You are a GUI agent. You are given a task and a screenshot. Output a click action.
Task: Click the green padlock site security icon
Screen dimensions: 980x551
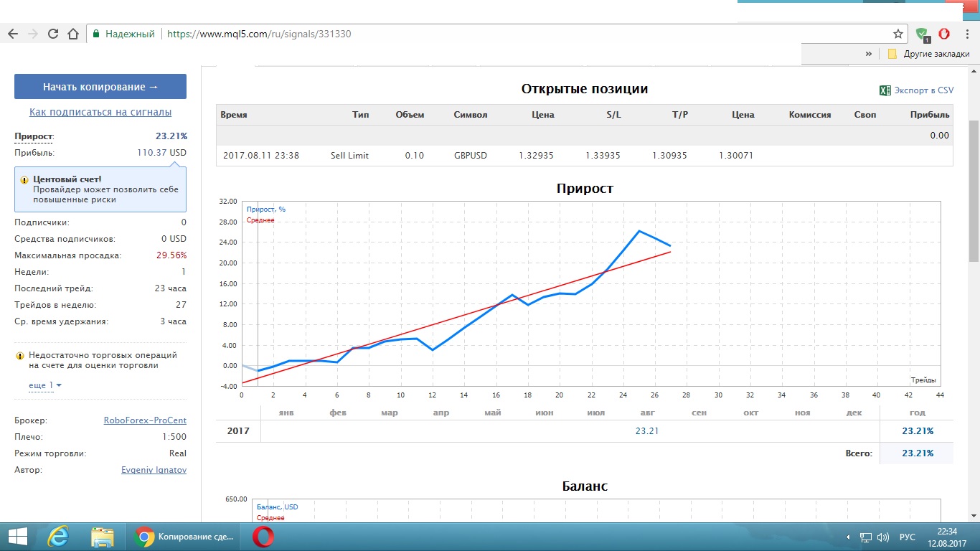pyautogui.click(x=96, y=34)
